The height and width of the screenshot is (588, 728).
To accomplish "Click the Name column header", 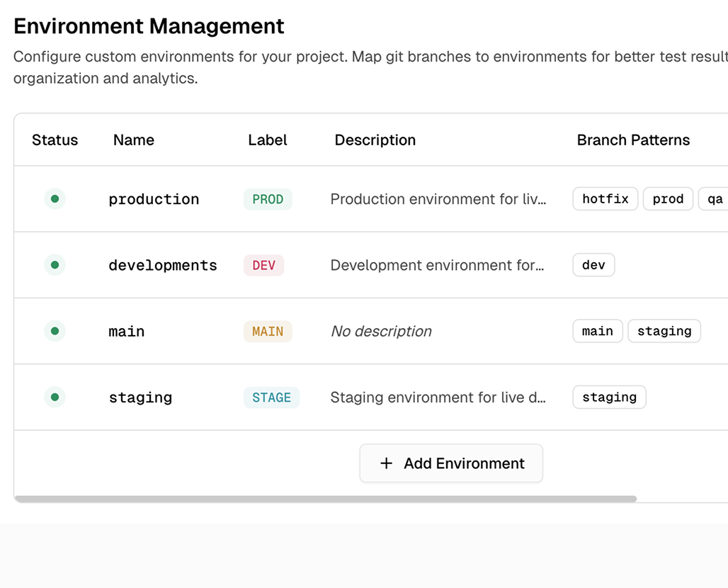I will pyautogui.click(x=134, y=140).
